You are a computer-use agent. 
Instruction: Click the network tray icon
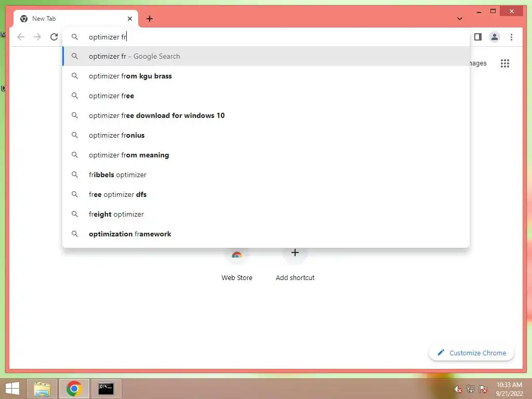pyautogui.click(x=471, y=389)
